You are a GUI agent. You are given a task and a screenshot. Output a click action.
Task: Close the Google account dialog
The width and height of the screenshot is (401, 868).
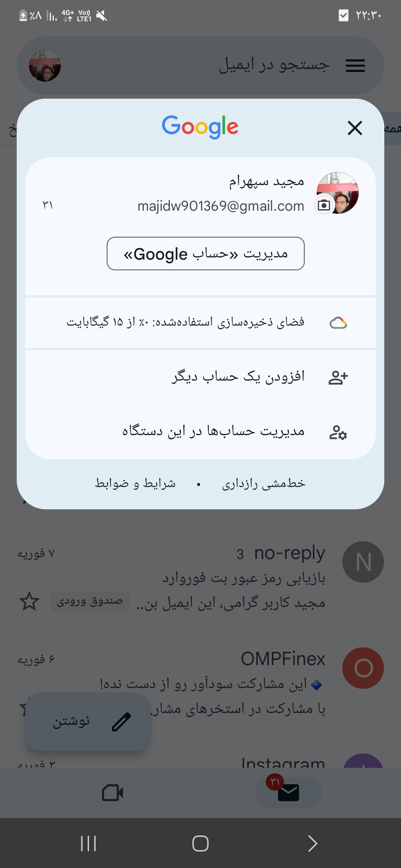click(x=355, y=128)
